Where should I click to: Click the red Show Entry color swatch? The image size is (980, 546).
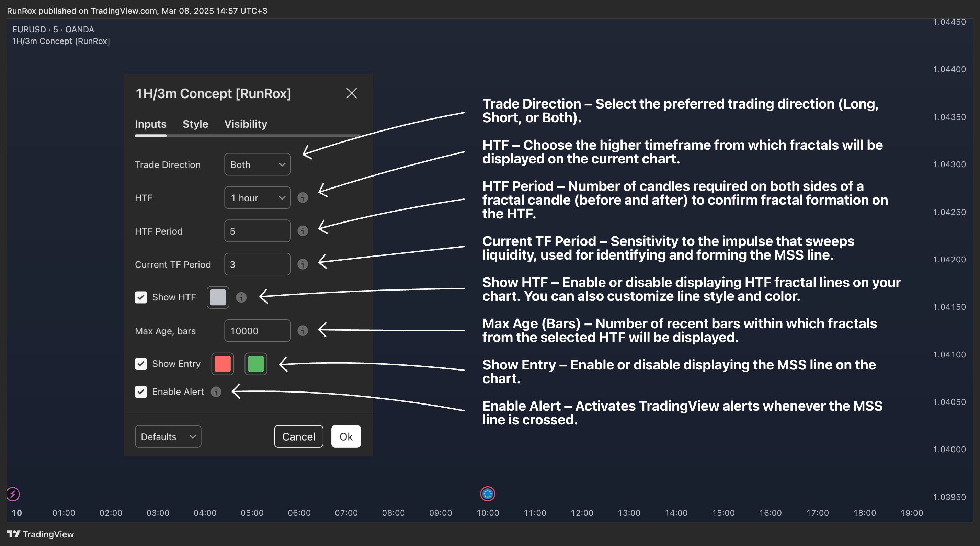(223, 364)
